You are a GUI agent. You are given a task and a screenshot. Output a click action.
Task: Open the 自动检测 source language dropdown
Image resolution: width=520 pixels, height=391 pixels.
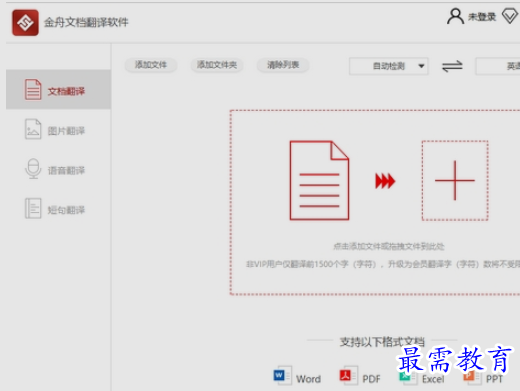[x=389, y=66]
